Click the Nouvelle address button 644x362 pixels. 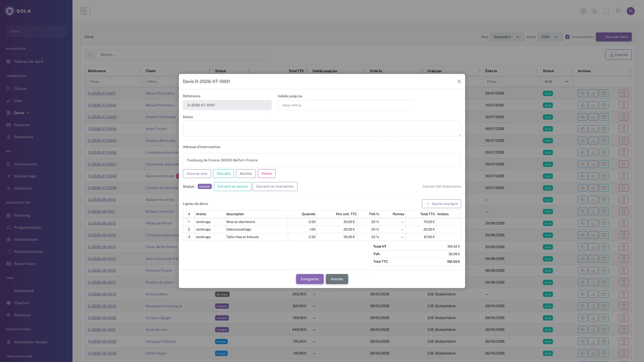pyautogui.click(x=224, y=173)
